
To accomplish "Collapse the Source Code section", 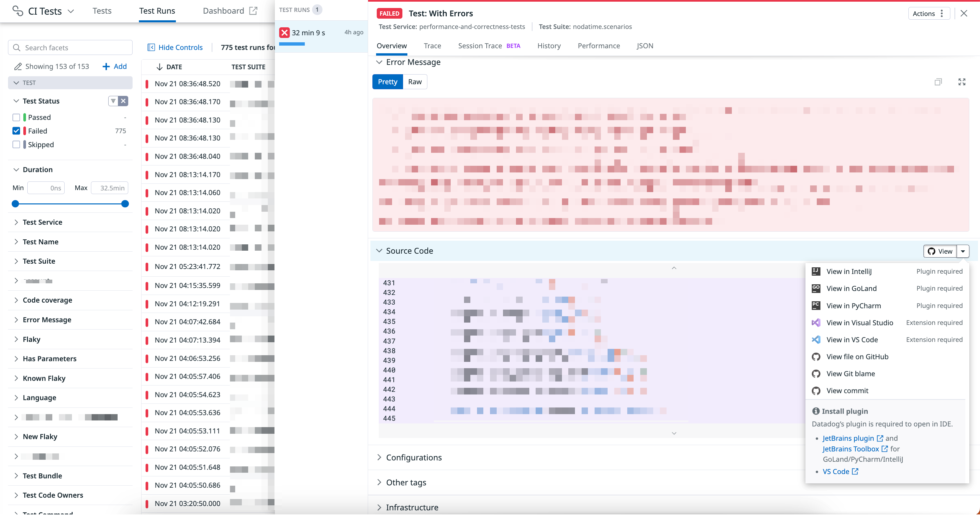I will point(379,251).
